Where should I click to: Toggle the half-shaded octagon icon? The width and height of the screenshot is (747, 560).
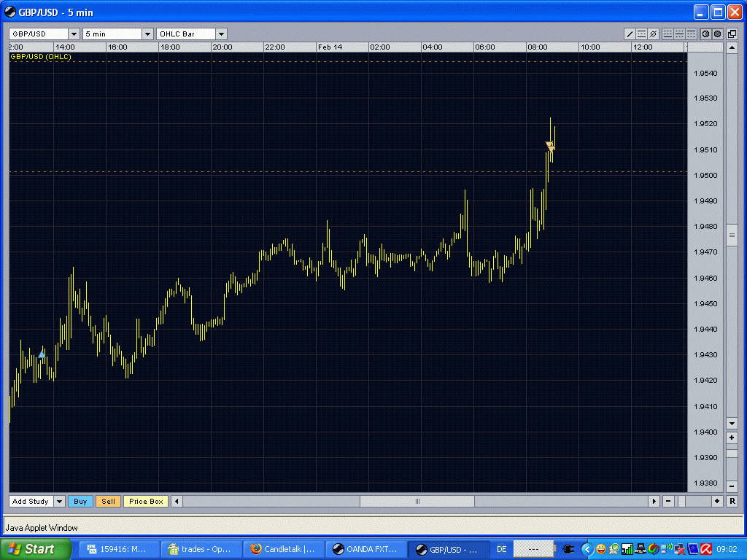tap(705, 34)
